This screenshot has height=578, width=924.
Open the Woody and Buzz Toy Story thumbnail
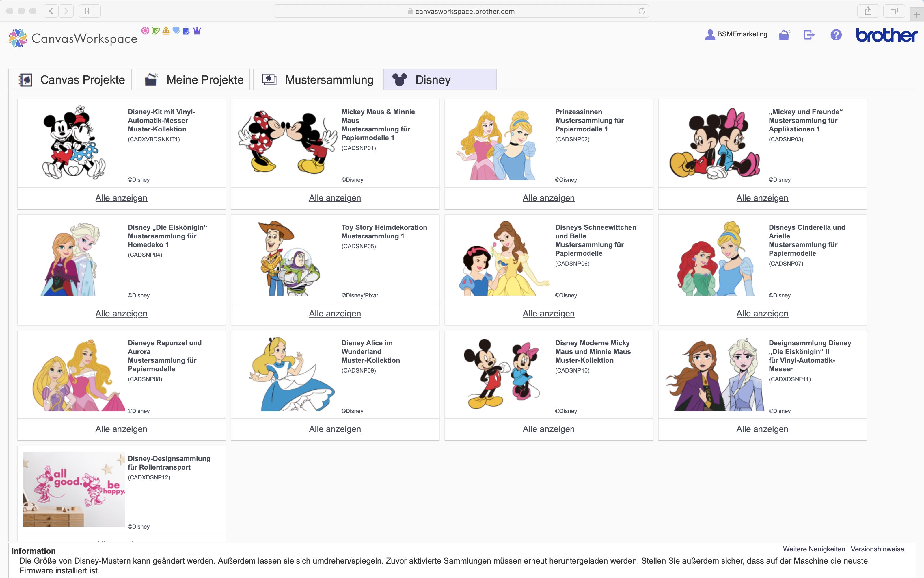pos(289,258)
